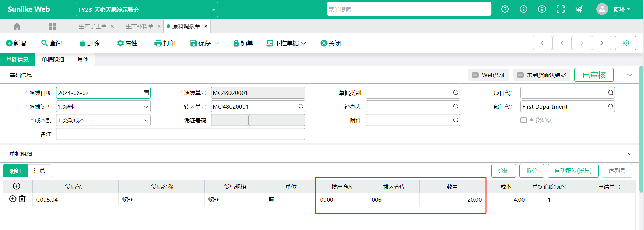Click the 菜单搜索 search field
The width and height of the screenshot is (644, 230).
[409, 9]
